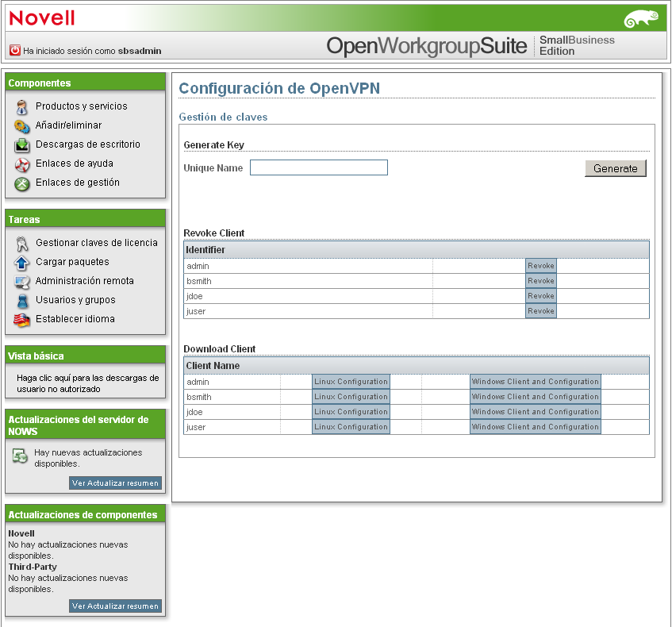
Task: Focus the Unique Name input field
Action: click(319, 167)
